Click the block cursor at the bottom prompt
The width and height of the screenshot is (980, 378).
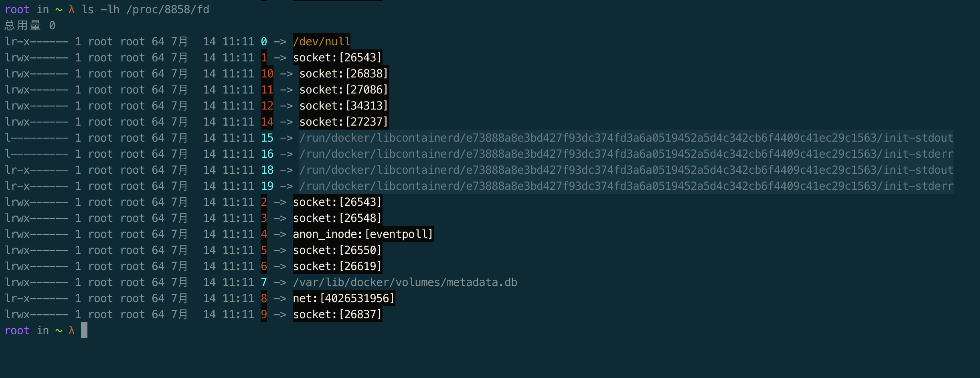tap(84, 330)
